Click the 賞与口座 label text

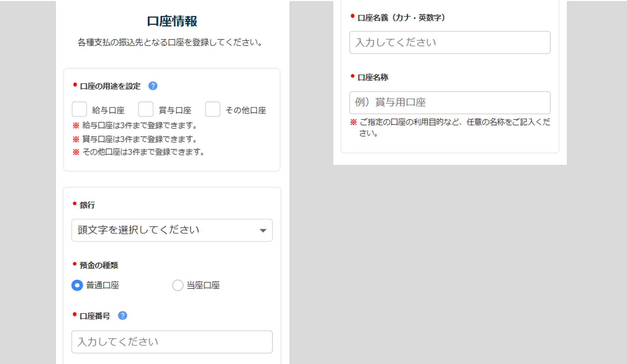coord(175,110)
